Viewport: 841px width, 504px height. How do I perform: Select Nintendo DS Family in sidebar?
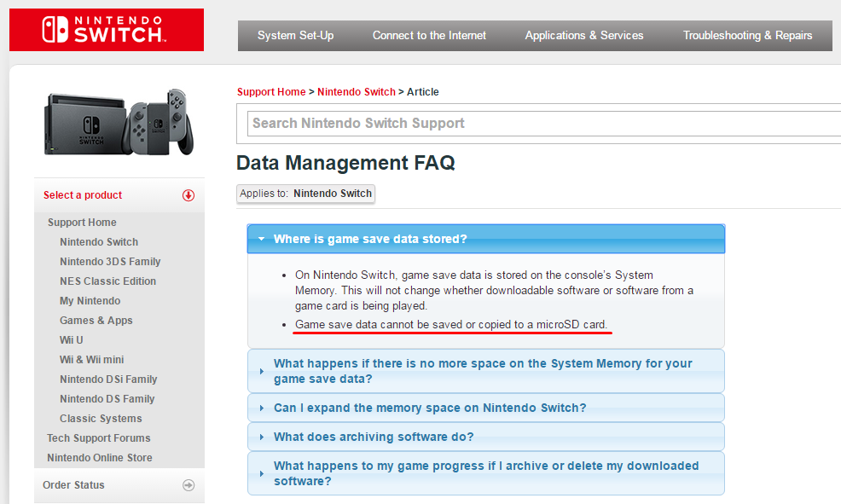click(x=107, y=399)
